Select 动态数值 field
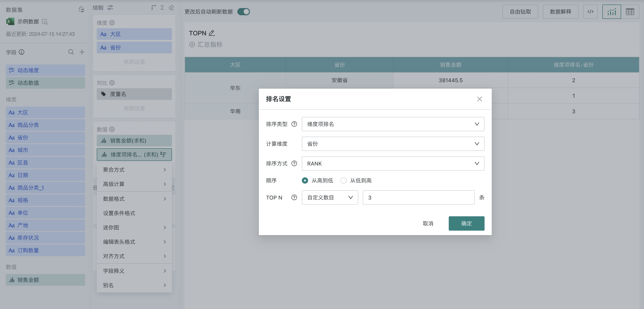The image size is (644, 309). 45,83
